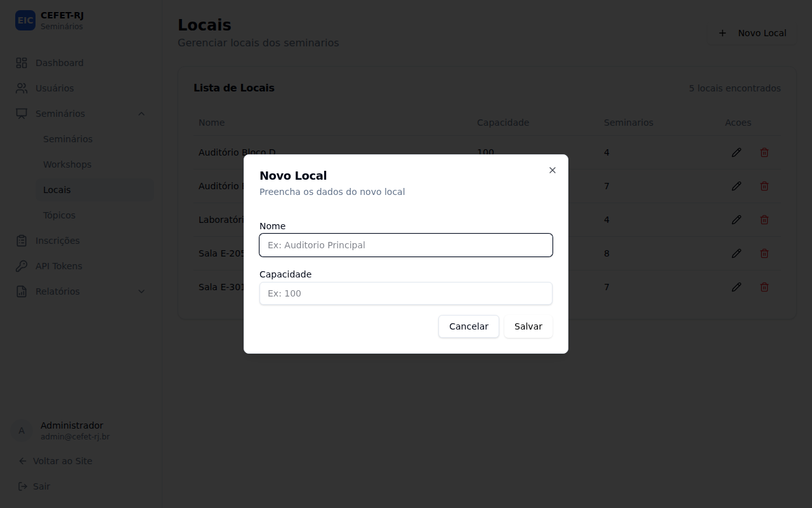This screenshot has width=812, height=508.
Task: Save the new local with Salvar
Action: coord(528,326)
